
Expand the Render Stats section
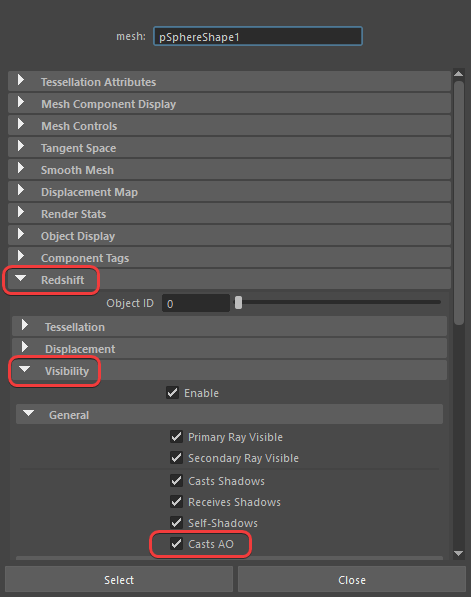coord(21,213)
